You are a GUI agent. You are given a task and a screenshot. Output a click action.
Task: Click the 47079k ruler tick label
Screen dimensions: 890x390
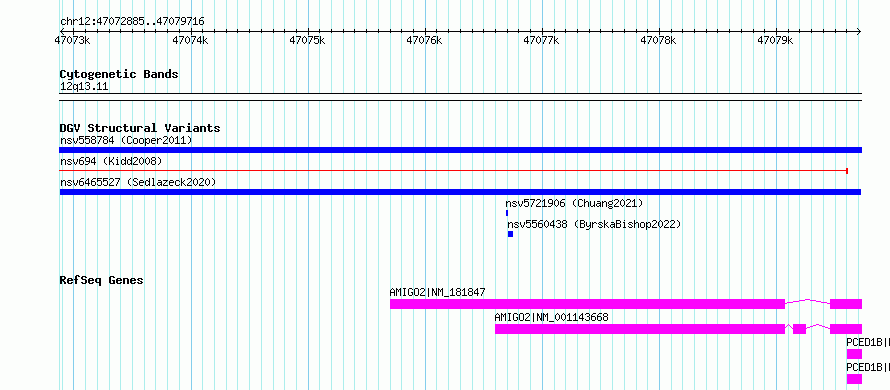775,40
